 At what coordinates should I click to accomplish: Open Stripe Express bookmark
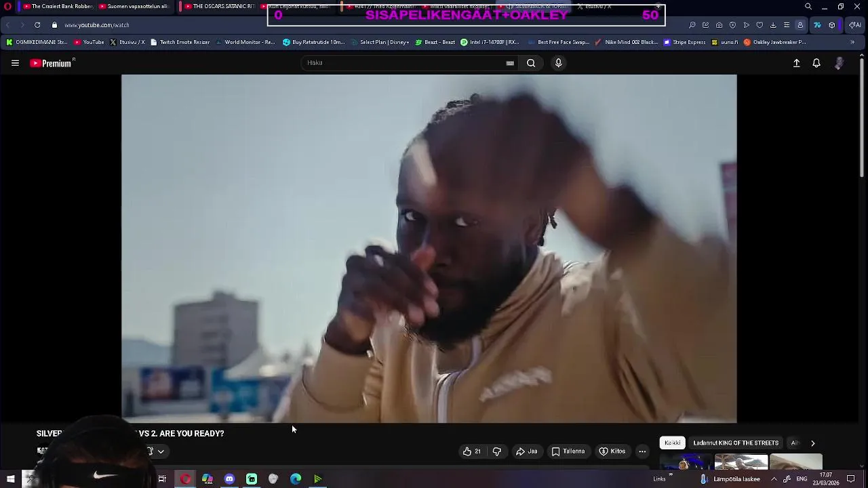point(685,42)
